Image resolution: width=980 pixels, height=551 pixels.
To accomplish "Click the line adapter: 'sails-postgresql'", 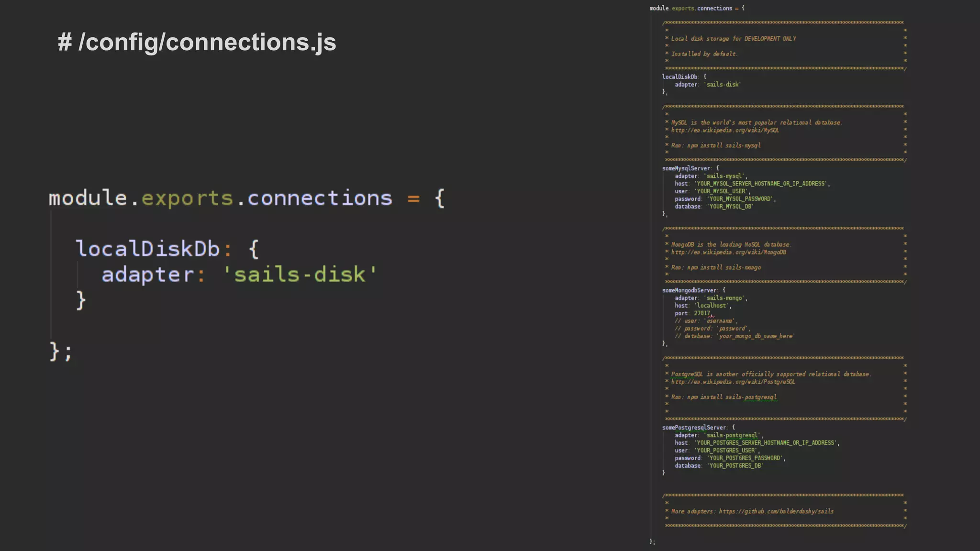I will click(x=719, y=435).
